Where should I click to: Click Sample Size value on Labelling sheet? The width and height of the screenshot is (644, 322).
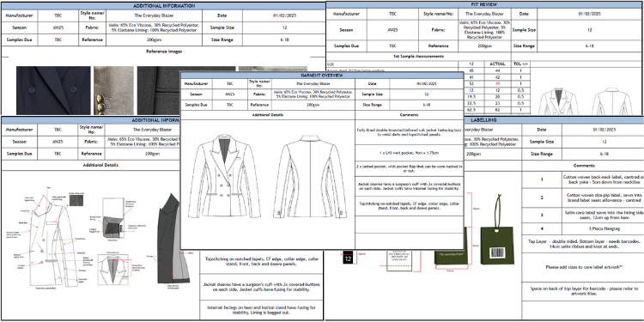604,142
